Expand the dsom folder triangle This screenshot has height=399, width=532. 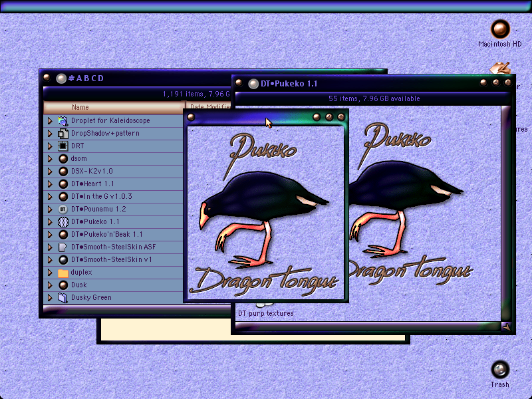(50, 158)
